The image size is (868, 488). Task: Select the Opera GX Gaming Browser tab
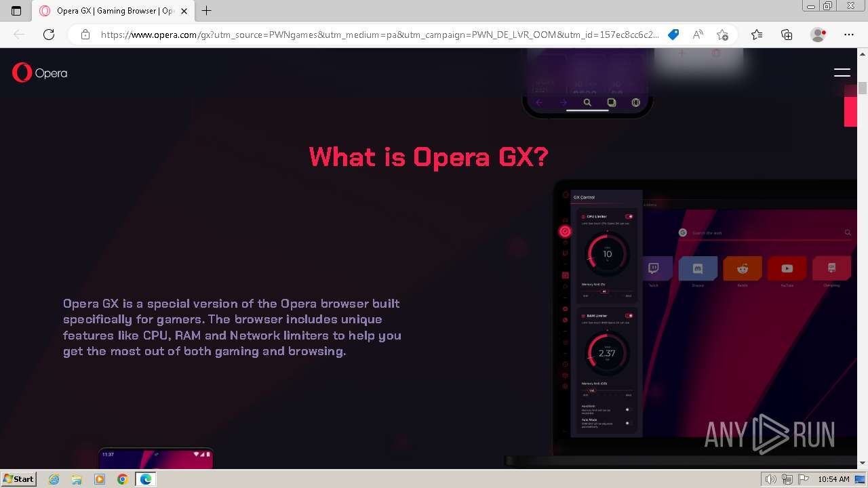(113, 11)
